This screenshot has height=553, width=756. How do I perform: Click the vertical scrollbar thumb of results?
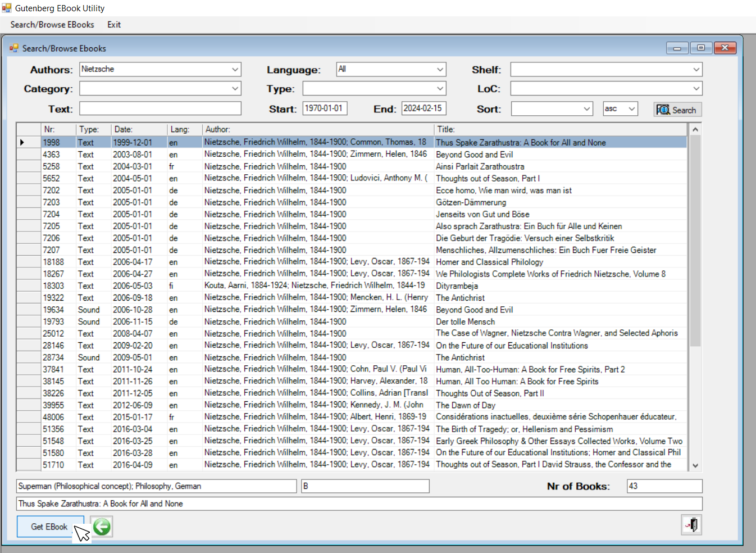(695, 241)
